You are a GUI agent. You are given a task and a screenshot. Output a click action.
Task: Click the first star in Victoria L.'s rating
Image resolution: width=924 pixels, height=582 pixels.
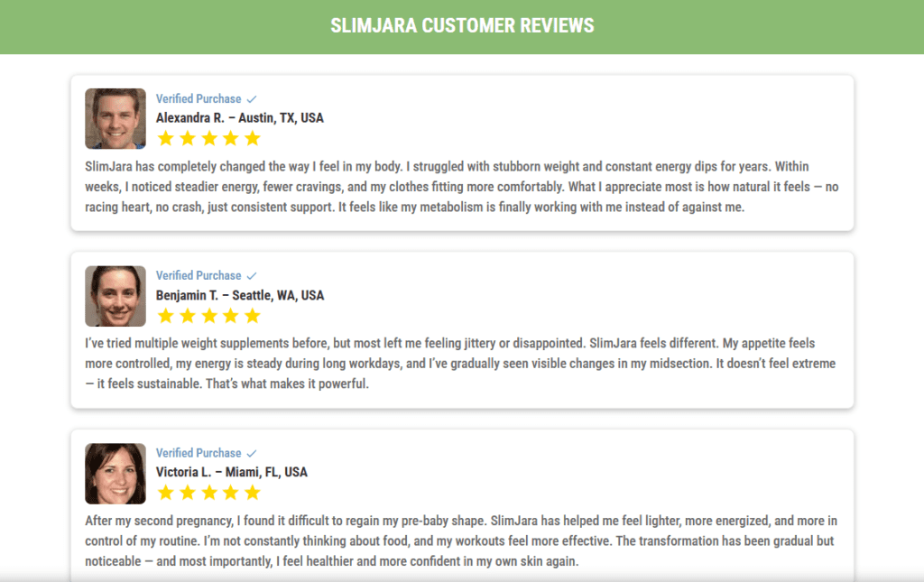click(x=166, y=493)
